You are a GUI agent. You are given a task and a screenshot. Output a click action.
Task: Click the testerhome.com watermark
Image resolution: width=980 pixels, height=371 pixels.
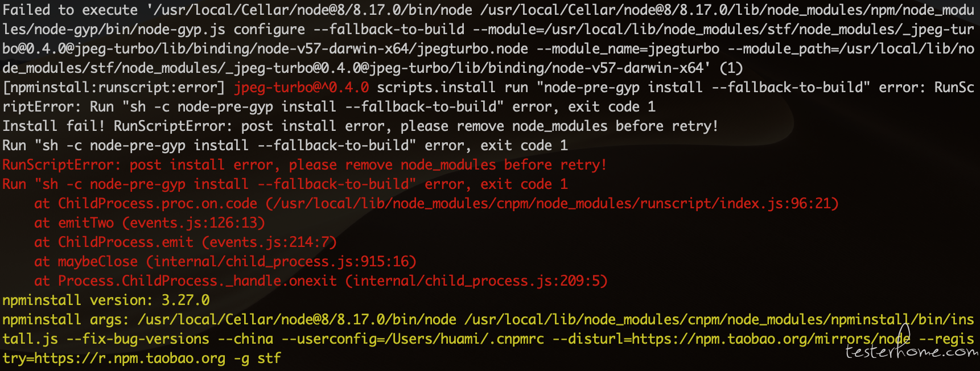click(x=912, y=351)
